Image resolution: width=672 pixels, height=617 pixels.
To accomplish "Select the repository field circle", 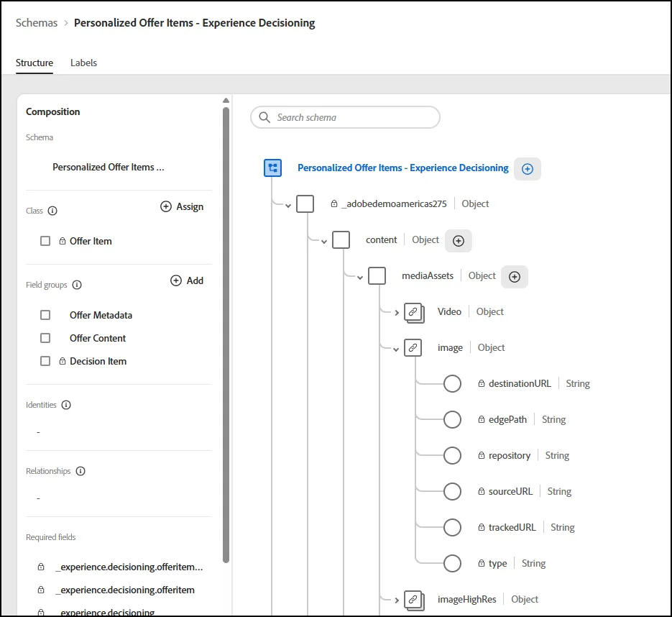I will (452, 456).
